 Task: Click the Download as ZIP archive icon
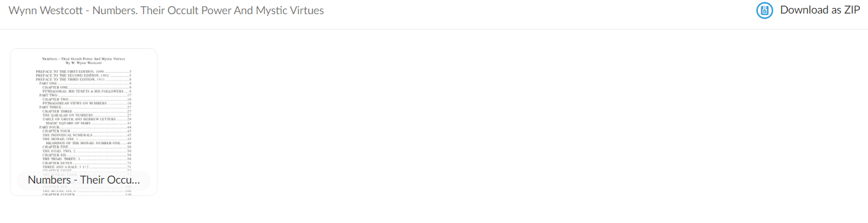[x=765, y=10]
